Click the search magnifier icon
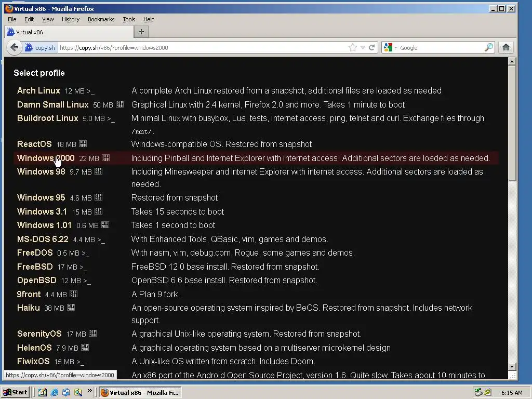The image size is (532, 399). [x=488, y=47]
